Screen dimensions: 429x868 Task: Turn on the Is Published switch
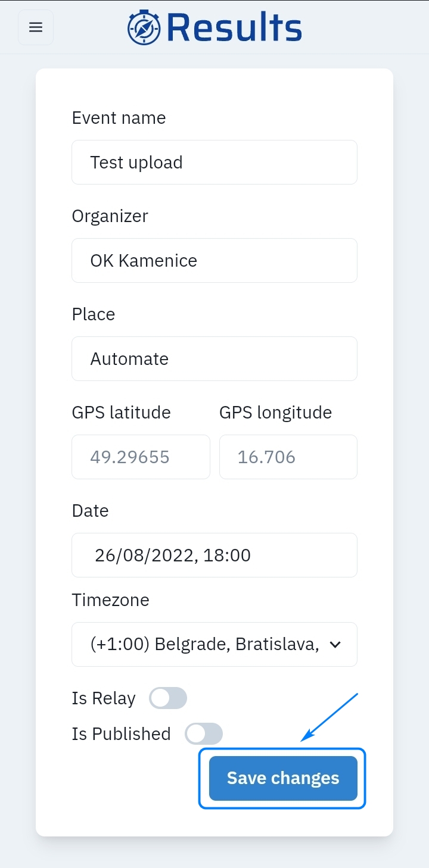pos(204,733)
